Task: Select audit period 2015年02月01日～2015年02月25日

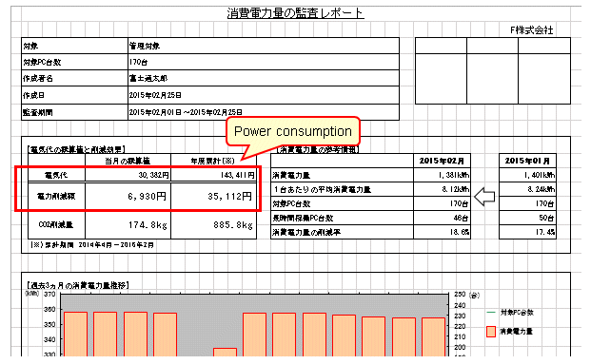Action: [x=186, y=112]
